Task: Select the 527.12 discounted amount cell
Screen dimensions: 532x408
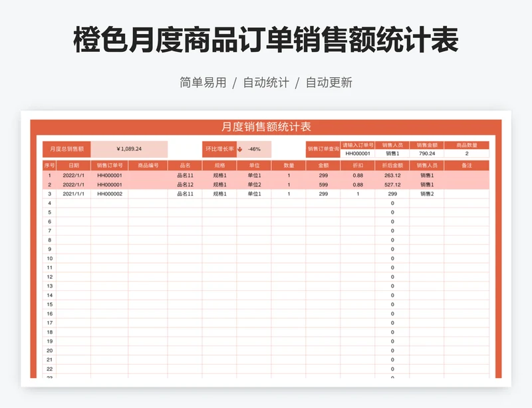Action: [x=392, y=185]
